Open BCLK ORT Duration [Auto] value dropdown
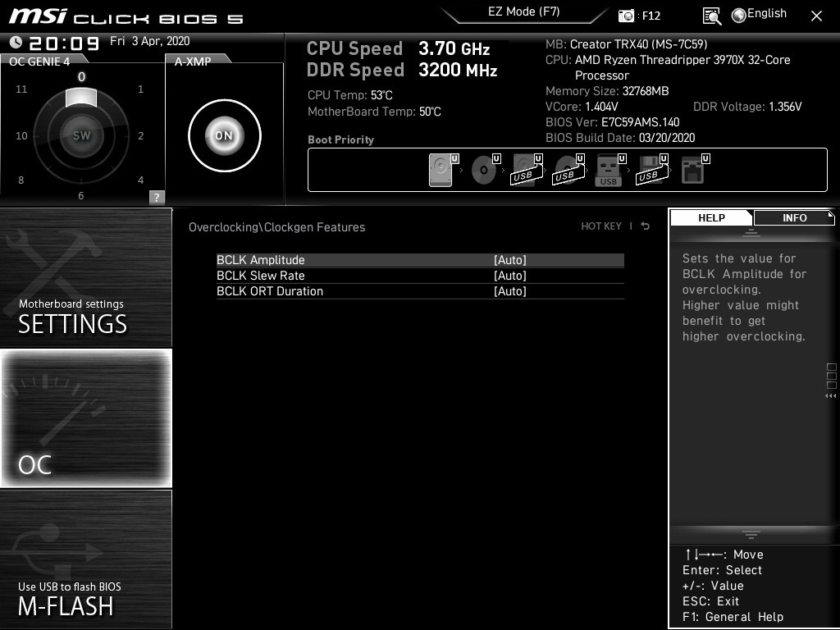This screenshot has width=840, height=630. 510,291
